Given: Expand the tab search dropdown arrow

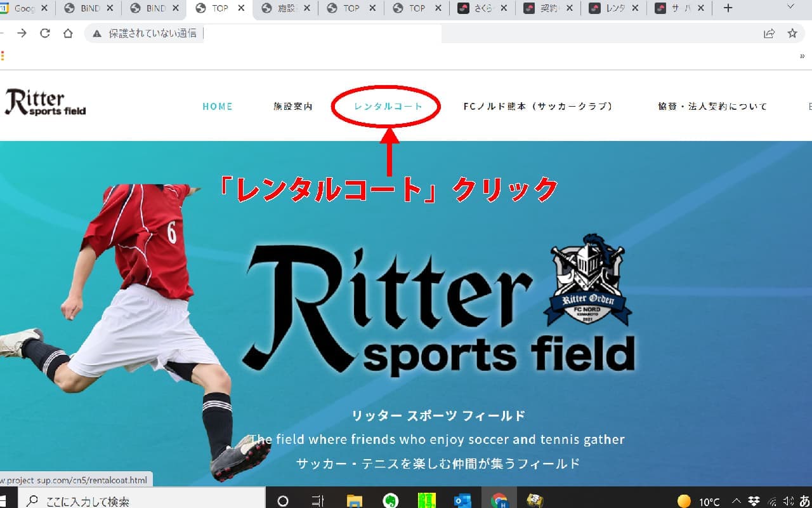Looking at the screenshot, I should [790, 7].
